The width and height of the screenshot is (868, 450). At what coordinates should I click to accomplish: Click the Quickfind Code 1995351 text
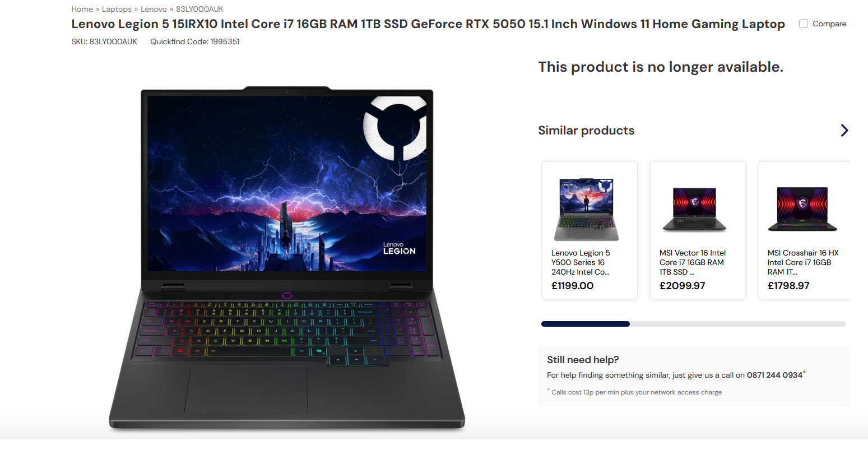click(x=195, y=41)
